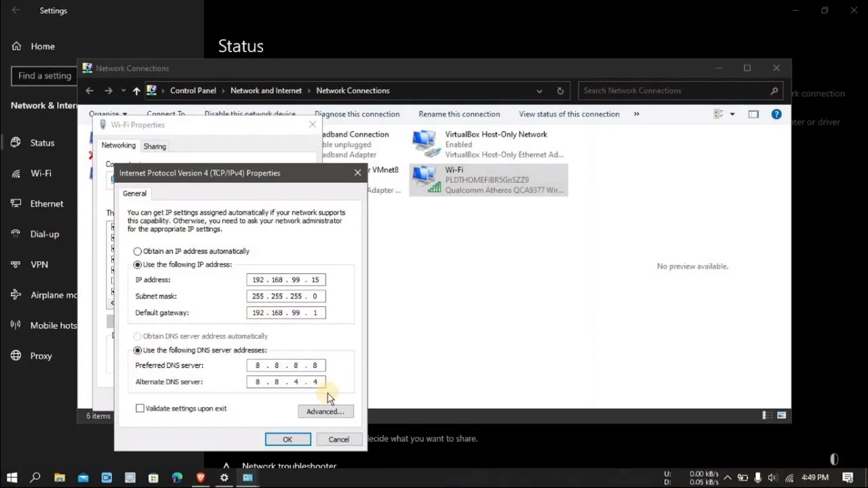Open Mail app from the taskbar
868x488 pixels.
[x=83, y=478]
